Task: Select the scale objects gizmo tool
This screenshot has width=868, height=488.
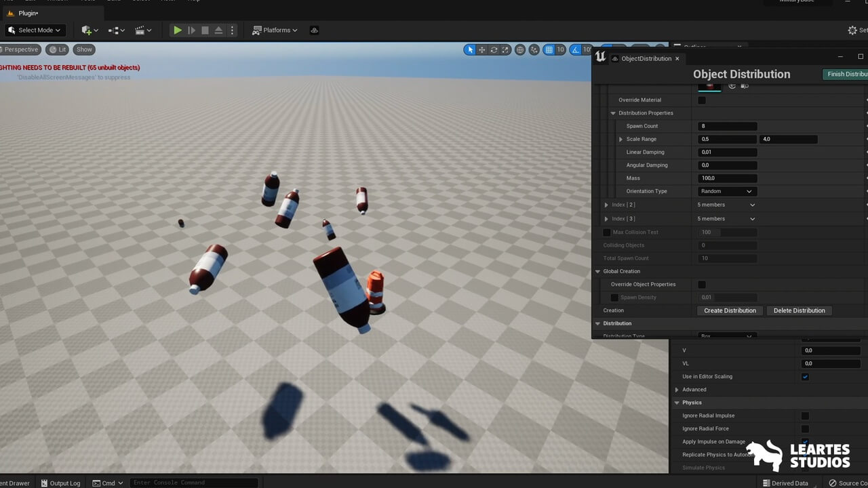Action: pyautogui.click(x=505, y=49)
